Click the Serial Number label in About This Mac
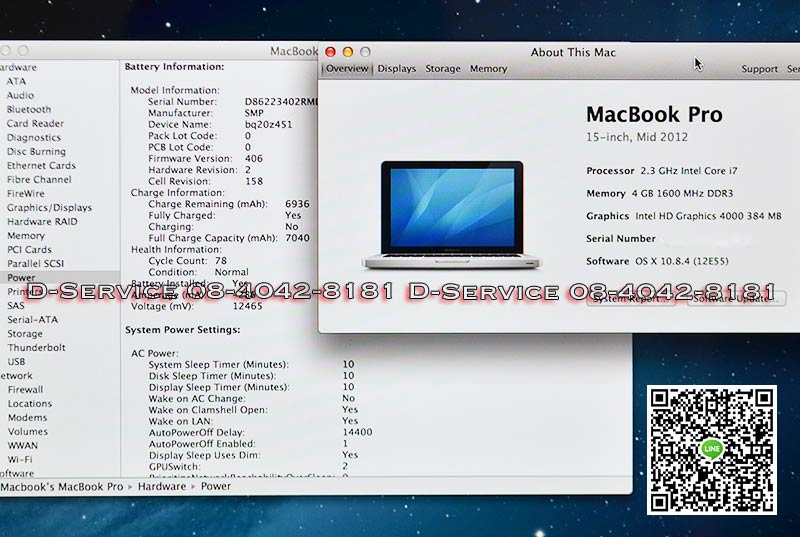This screenshot has height=537, width=800. tap(620, 239)
